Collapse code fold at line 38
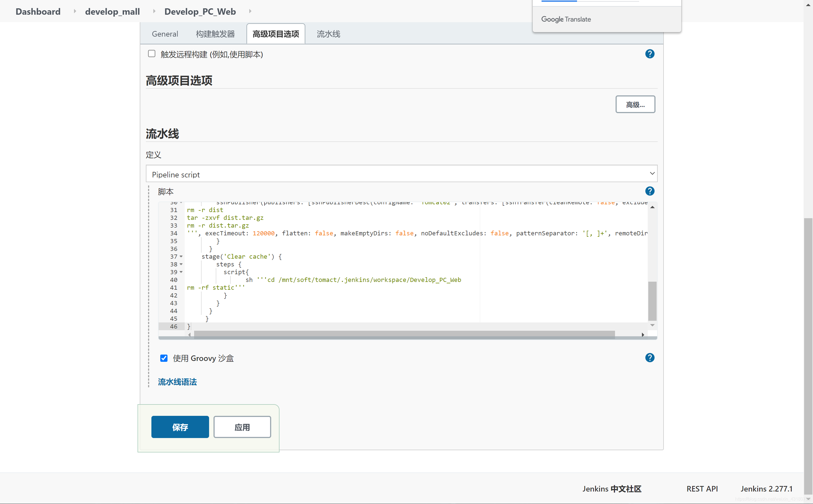Image resolution: width=813 pixels, height=504 pixels. pyautogui.click(x=181, y=264)
